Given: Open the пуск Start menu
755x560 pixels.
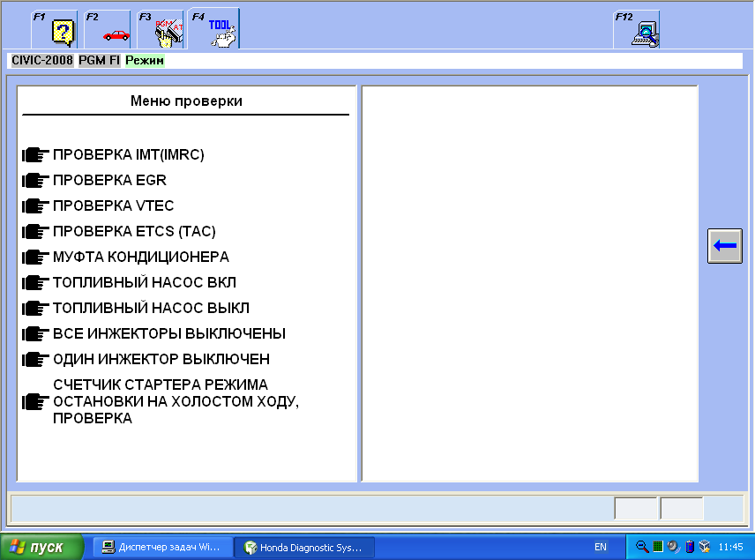Looking at the screenshot, I should (41, 547).
